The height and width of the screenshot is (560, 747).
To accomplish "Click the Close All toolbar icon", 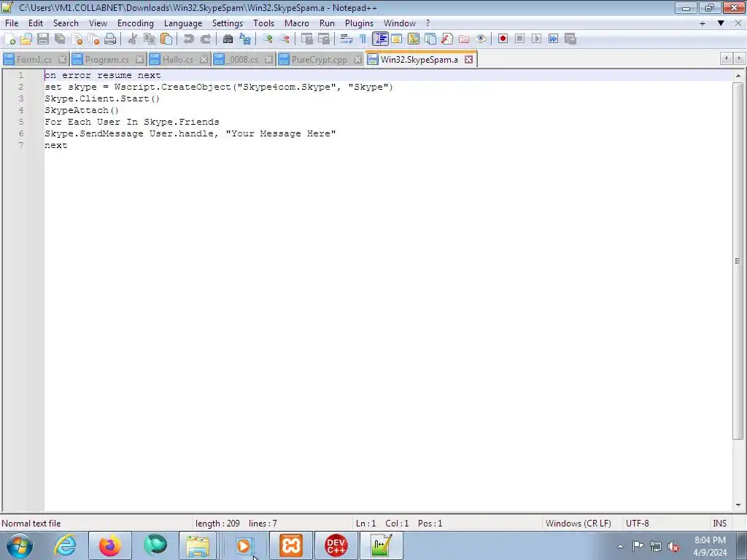I will pyautogui.click(x=93, y=39).
